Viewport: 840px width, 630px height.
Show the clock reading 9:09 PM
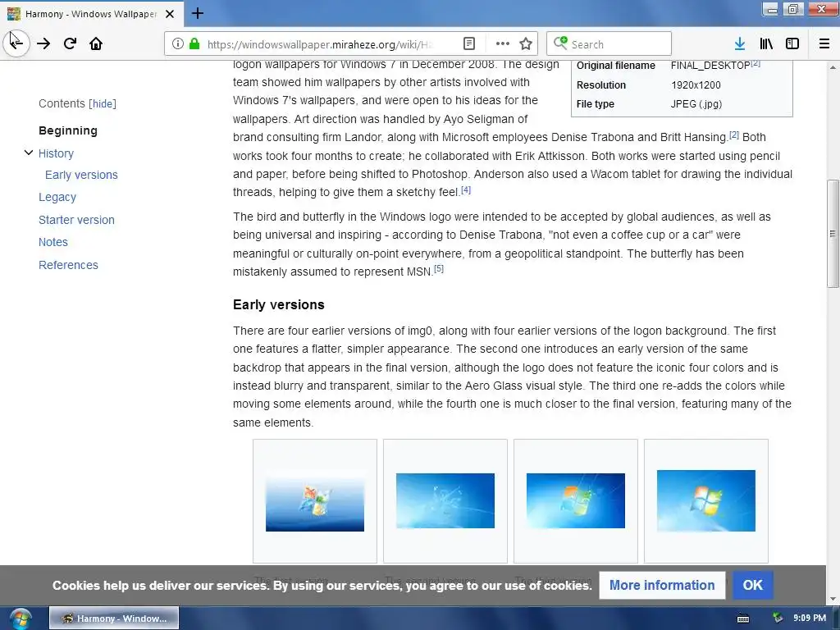pos(810,619)
